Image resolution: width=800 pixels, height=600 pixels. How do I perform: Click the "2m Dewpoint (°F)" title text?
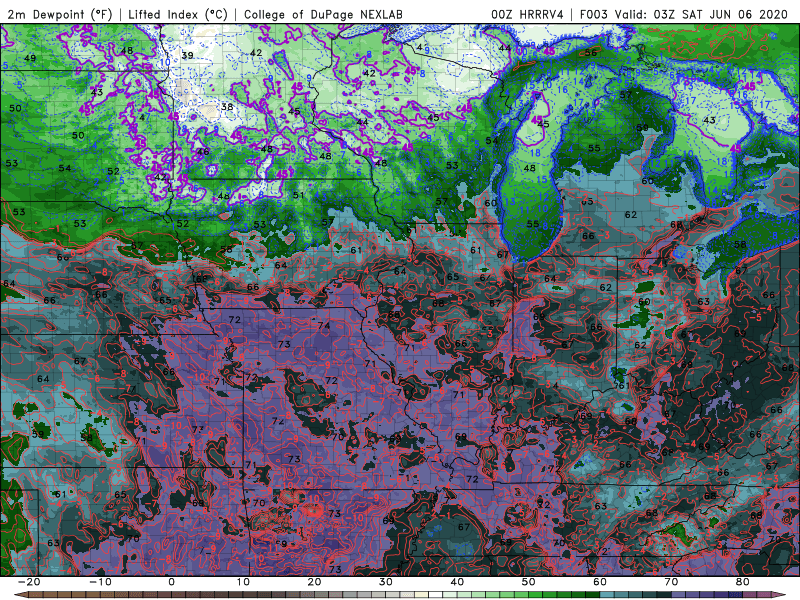click(x=59, y=14)
